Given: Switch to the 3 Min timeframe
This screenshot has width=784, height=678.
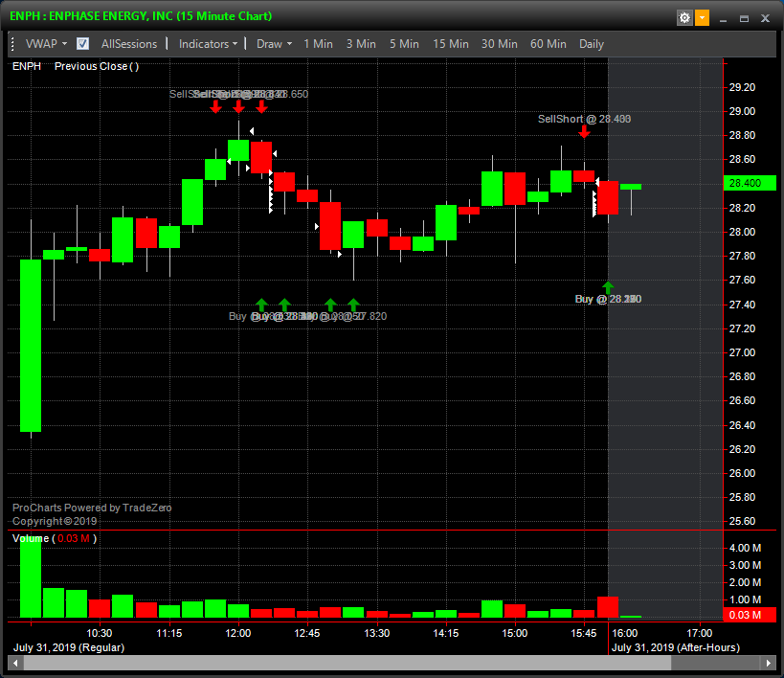Looking at the screenshot, I should click(x=361, y=44).
